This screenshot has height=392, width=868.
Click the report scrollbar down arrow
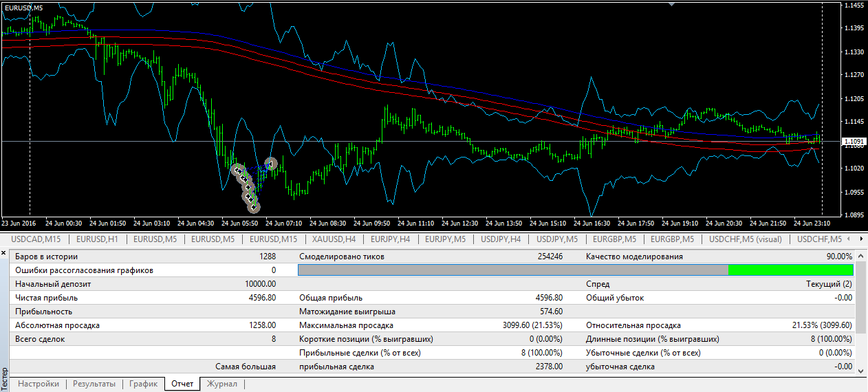861,370
